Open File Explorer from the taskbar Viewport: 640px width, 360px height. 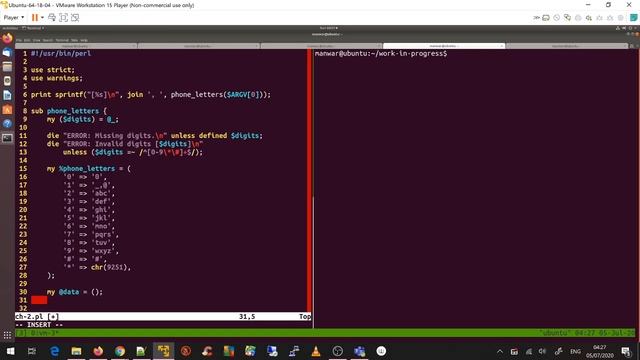pos(76,351)
